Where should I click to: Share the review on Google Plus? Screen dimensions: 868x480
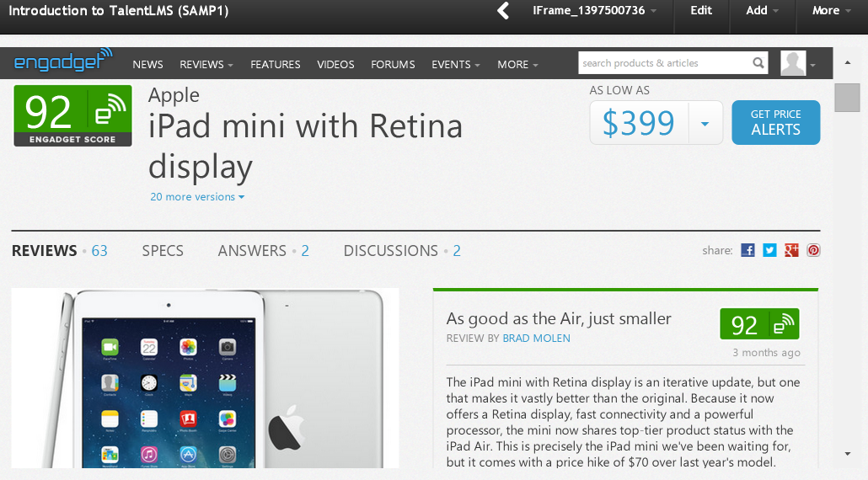791,250
